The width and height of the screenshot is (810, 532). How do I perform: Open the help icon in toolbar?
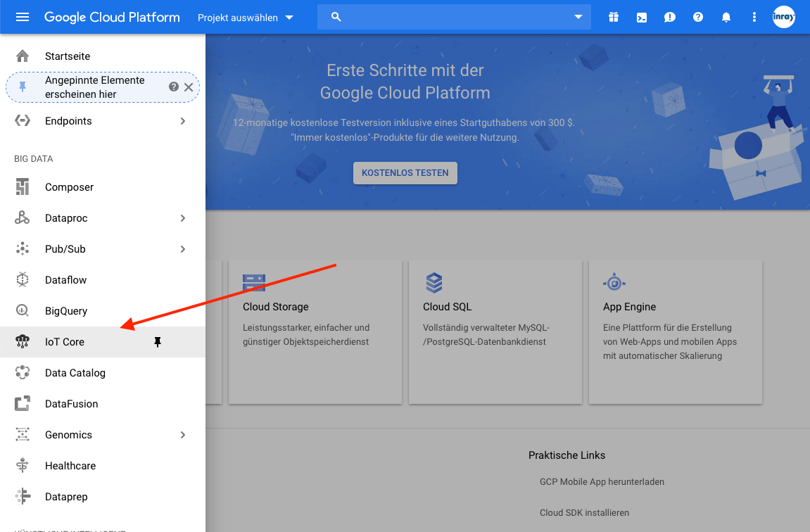tap(697, 17)
